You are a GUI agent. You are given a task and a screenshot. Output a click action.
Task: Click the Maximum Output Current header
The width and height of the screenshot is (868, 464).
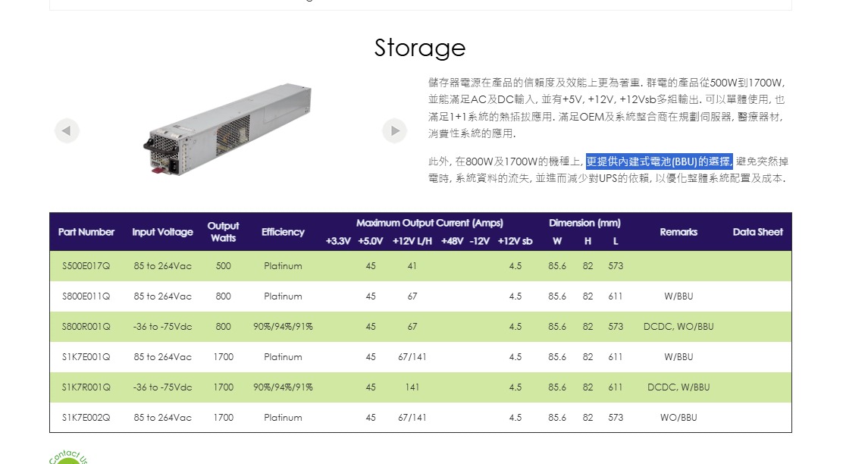point(429,223)
